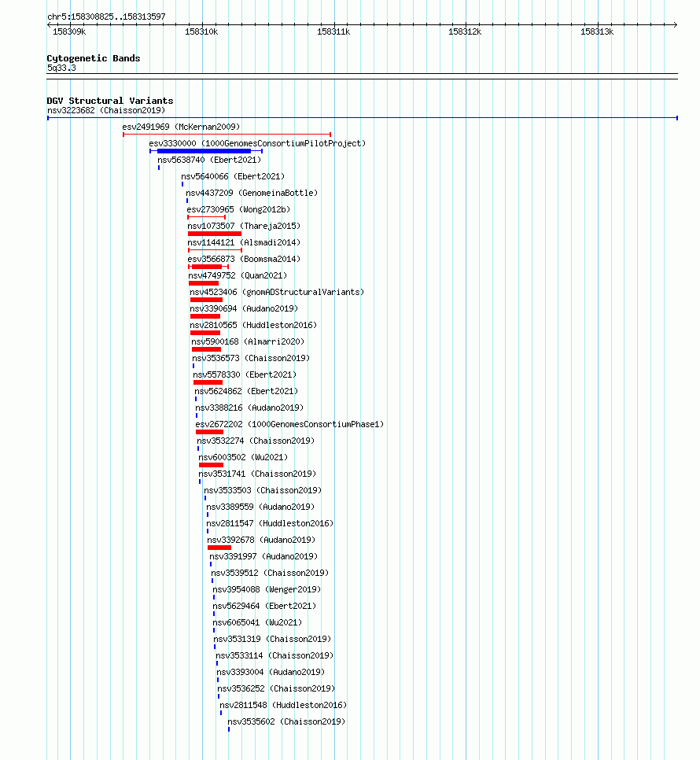The height and width of the screenshot is (760, 700).
Task: Open esv2672202 (1000GenomesConsortiumPhase1) variant
Action: [289, 423]
